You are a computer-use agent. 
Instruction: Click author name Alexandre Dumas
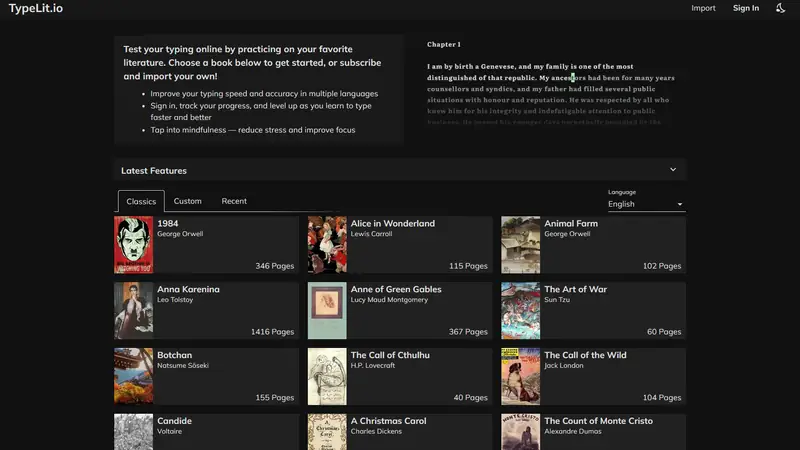click(572, 431)
